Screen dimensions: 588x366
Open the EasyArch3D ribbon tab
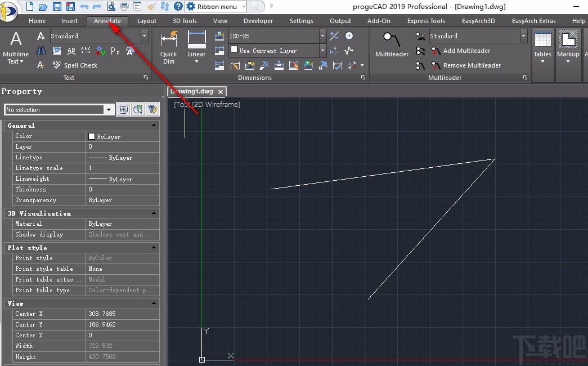point(478,21)
